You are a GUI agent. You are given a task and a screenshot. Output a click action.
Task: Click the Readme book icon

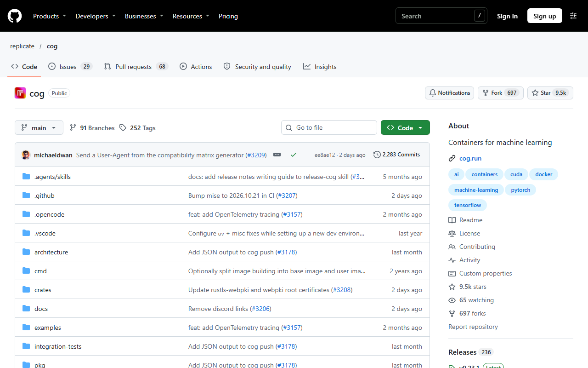tap(452, 220)
